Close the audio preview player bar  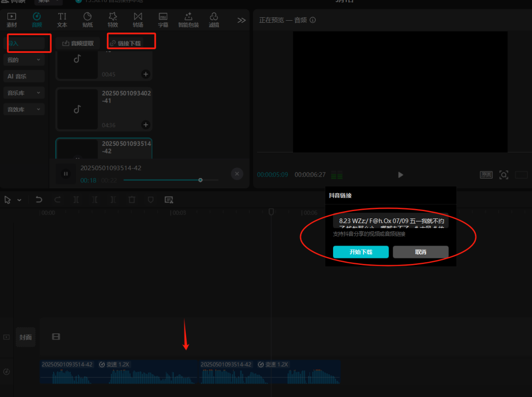(x=237, y=174)
